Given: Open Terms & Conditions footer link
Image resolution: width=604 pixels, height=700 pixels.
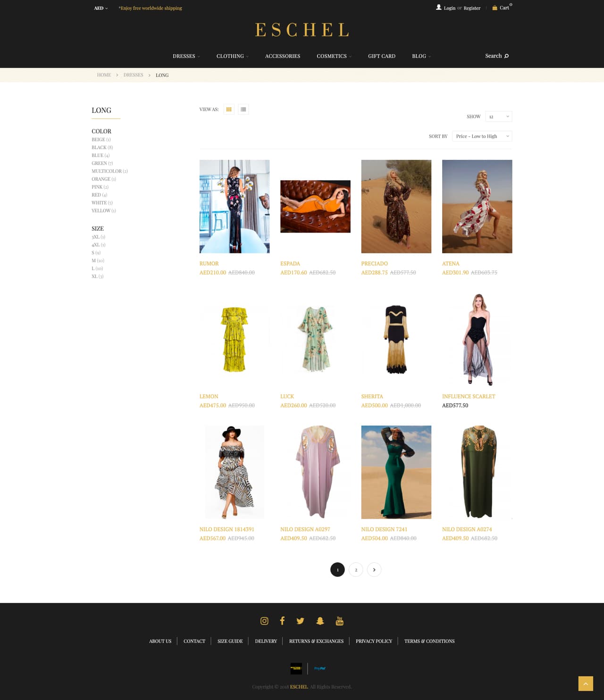Looking at the screenshot, I should click(429, 642).
